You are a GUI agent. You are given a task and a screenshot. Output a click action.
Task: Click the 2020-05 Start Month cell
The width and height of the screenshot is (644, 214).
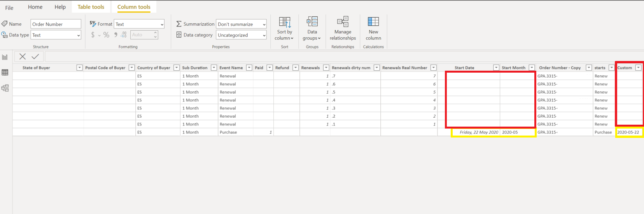click(518, 132)
